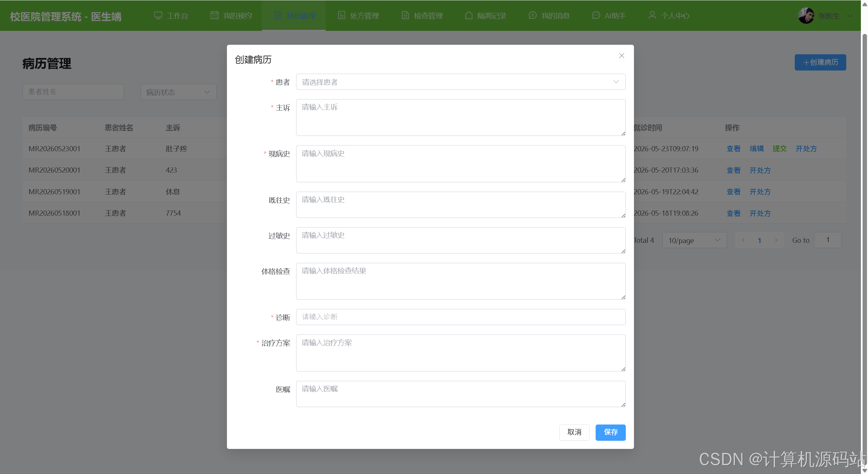This screenshot has width=868, height=474.
Task: Open the 工作台 menu tab
Action: pyautogui.click(x=171, y=16)
